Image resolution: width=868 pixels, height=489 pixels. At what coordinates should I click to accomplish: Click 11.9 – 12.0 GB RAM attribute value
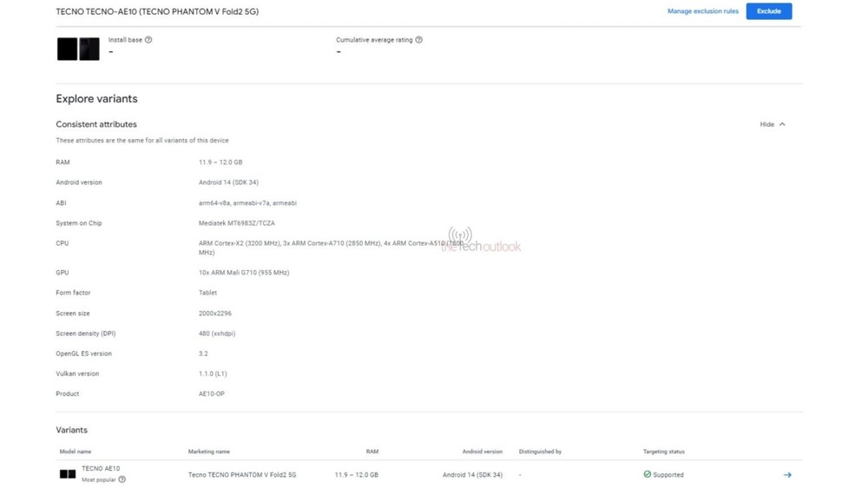click(220, 162)
